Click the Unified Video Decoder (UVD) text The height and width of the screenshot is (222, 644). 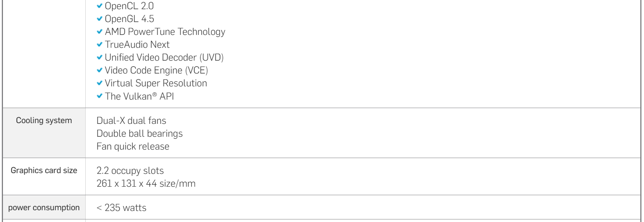[164, 58]
